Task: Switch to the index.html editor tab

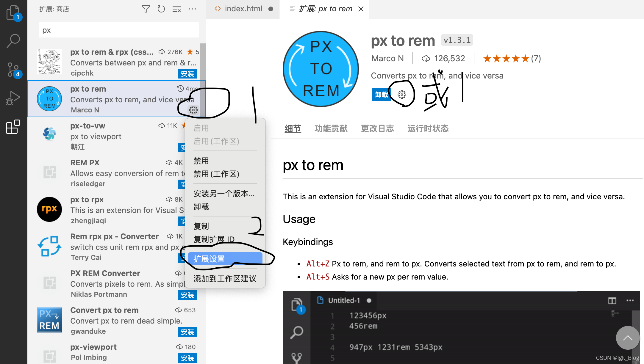Action: 243,9
